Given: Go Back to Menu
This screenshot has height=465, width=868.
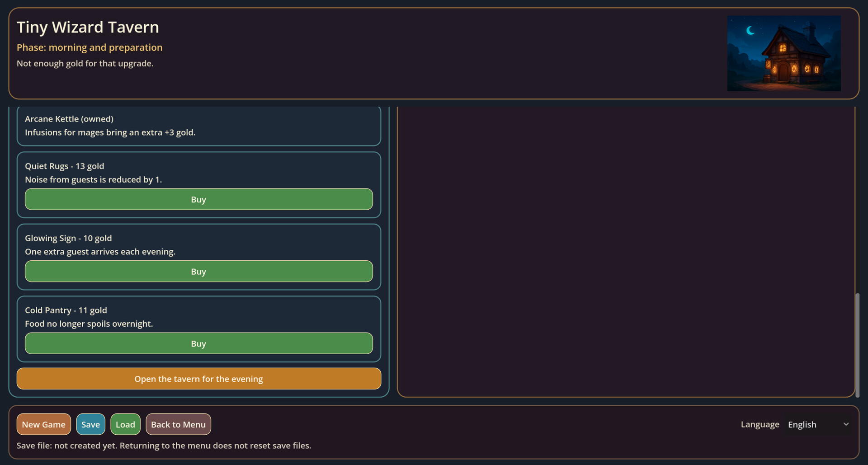Looking at the screenshot, I should (178, 424).
